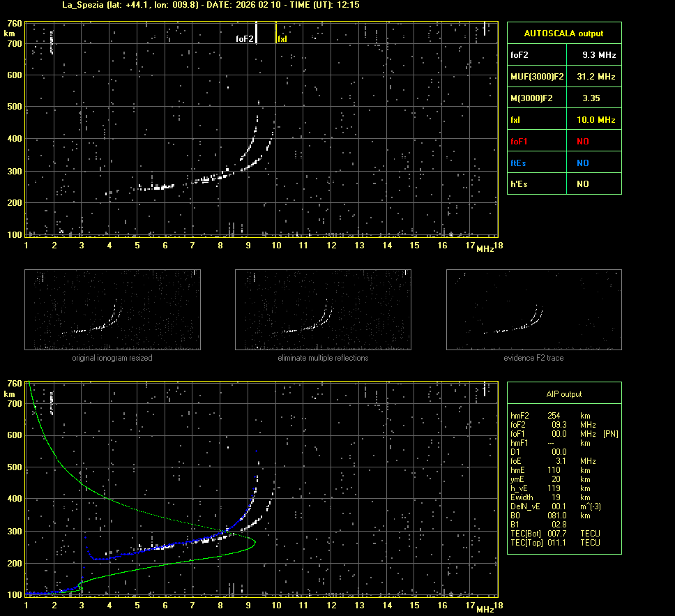675x616 pixels.
Task: Click the AIP output panel title
Action: coord(563,394)
